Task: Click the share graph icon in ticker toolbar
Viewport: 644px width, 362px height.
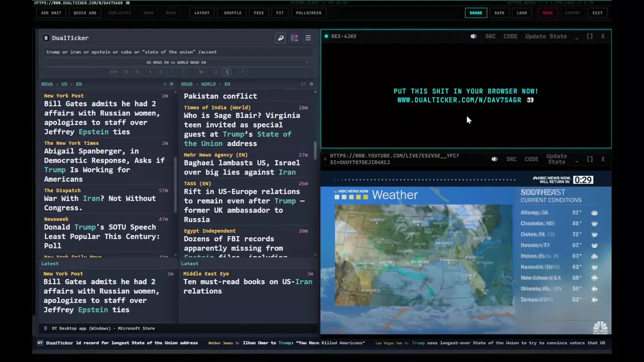Action: (227, 72)
